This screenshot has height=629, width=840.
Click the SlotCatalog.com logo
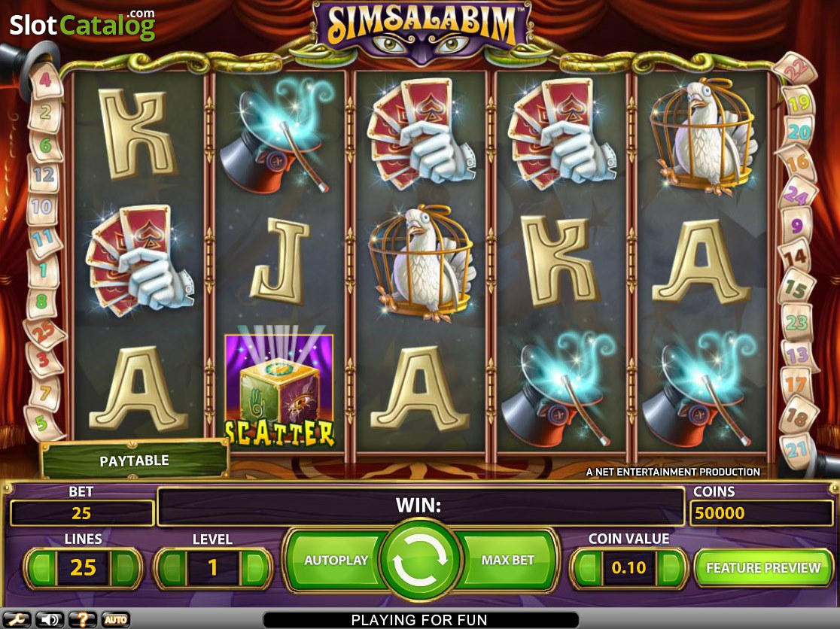[83, 25]
